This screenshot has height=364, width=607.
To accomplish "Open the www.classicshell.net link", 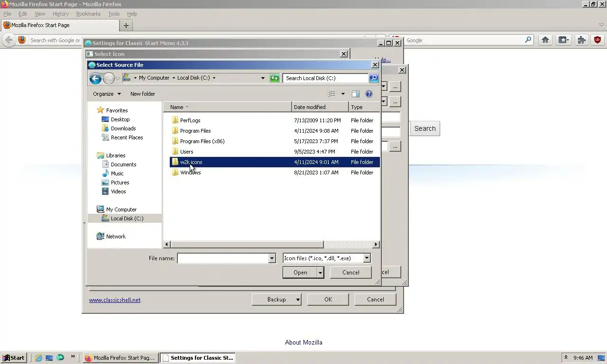I will point(115,300).
